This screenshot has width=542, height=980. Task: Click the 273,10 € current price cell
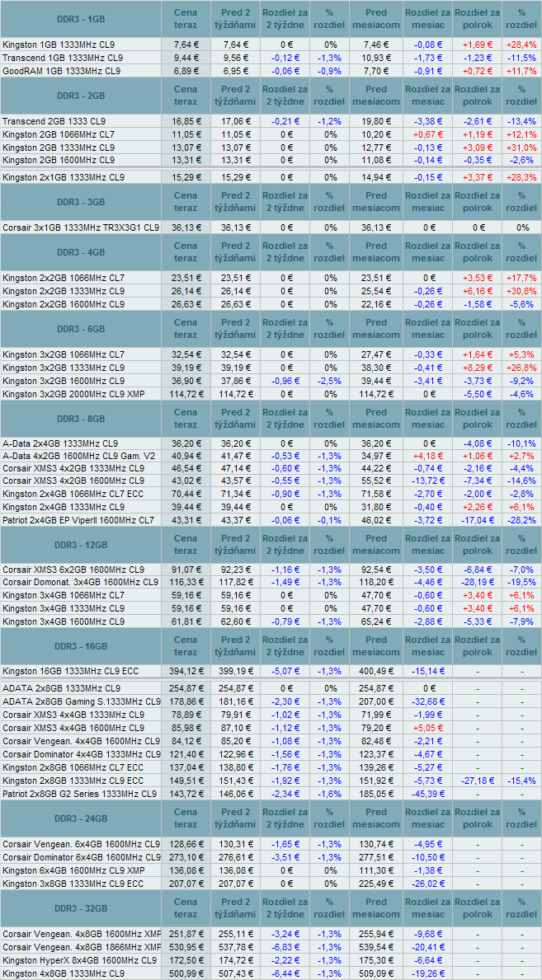pos(186,857)
